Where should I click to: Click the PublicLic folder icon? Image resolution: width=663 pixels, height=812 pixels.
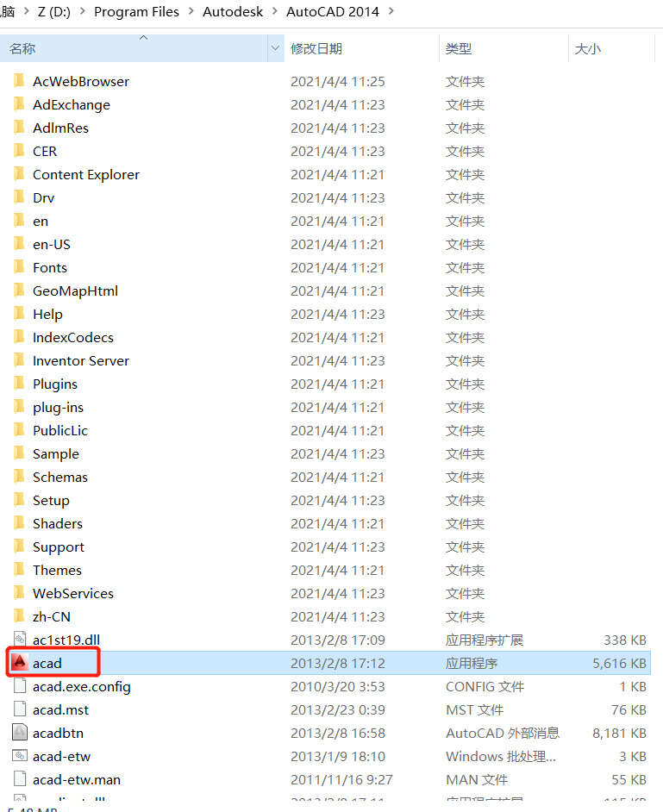point(19,430)
